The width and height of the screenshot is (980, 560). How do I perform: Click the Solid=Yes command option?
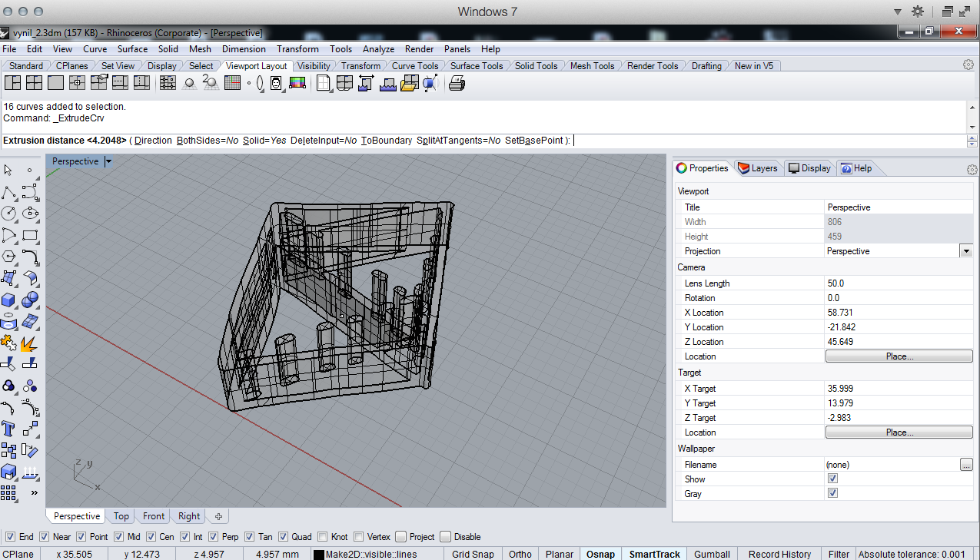point(264,141)
